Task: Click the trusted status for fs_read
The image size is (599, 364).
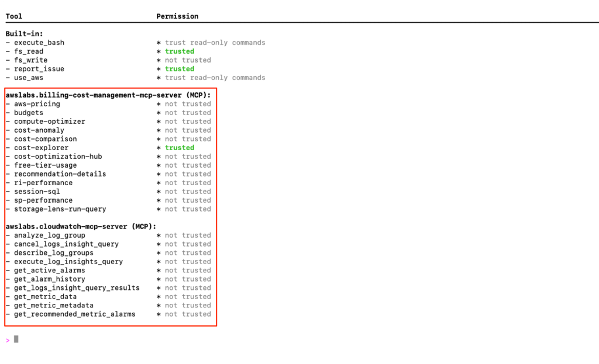Action: point(180,51)
